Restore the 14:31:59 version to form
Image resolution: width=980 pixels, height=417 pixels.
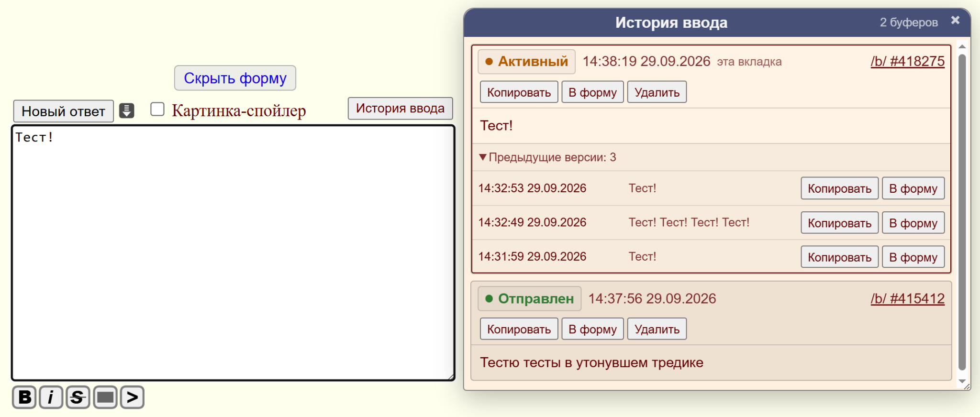click(913, 257)
